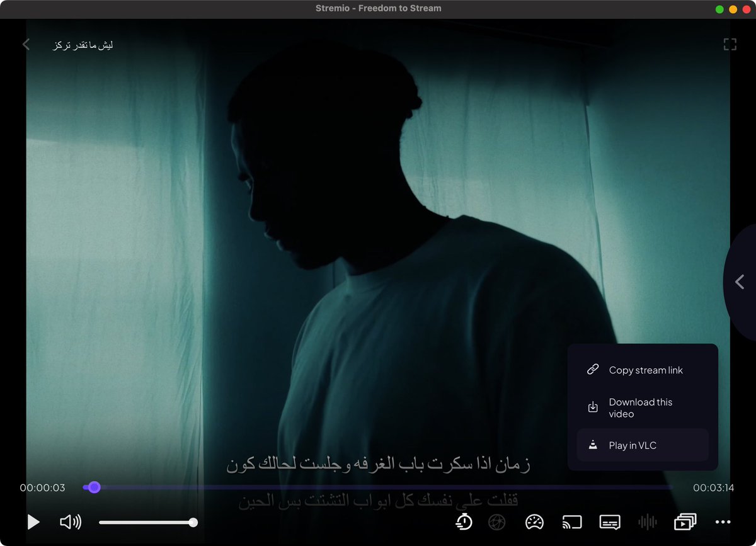
Task: Jump to the middle of the seek bar
Action: pos(378,487)
